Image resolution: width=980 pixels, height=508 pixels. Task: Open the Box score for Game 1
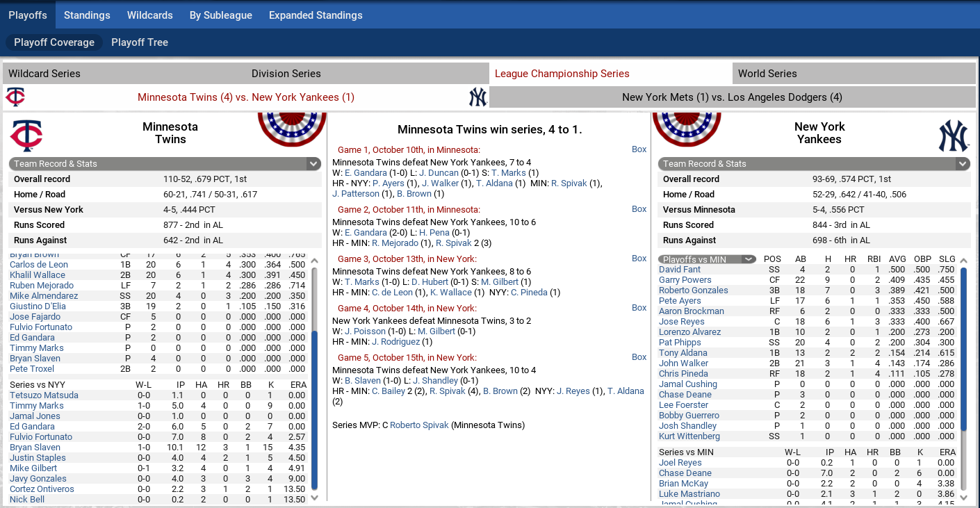639,149
